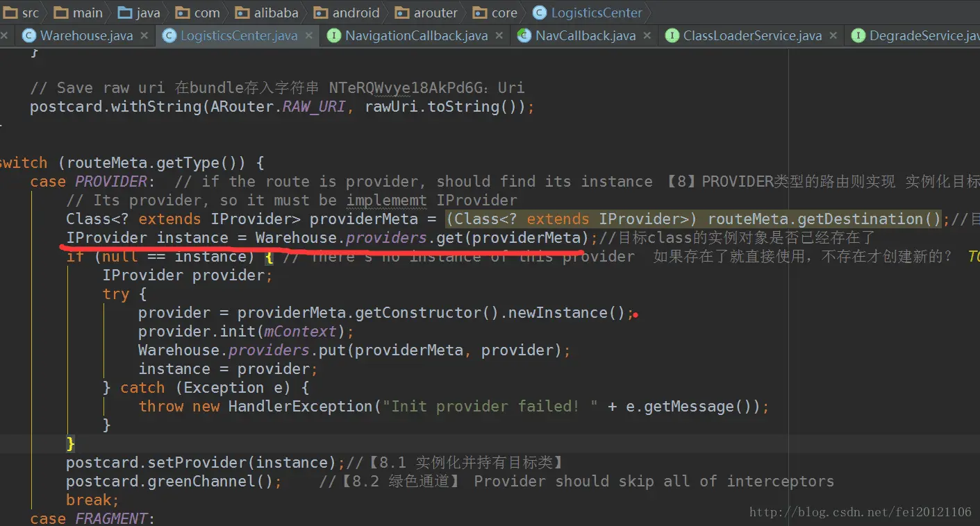Click the core package icon in breadcrumb
980x526 pixels.
coord(479,12)
